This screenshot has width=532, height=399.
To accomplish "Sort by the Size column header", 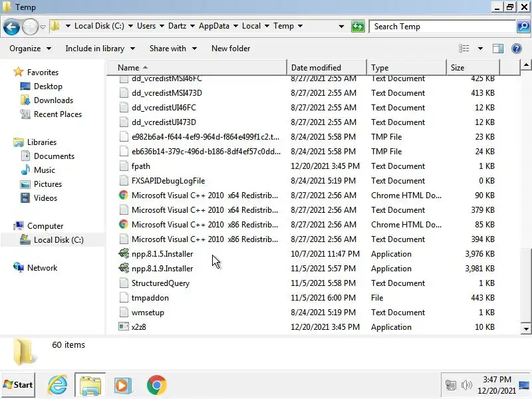I will point(473,68).
